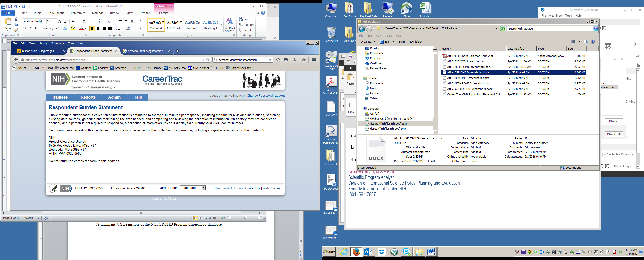This screenshot has width=644, height=260.
Task: Bookmark this page with the star icon
Action: pyautogui.click(x=278, y=60)
